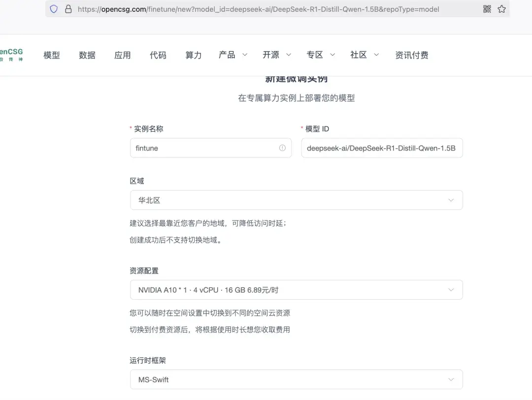Open the 模型 menu item
This screenshot has width=532, height=400.
coord(51,55)
